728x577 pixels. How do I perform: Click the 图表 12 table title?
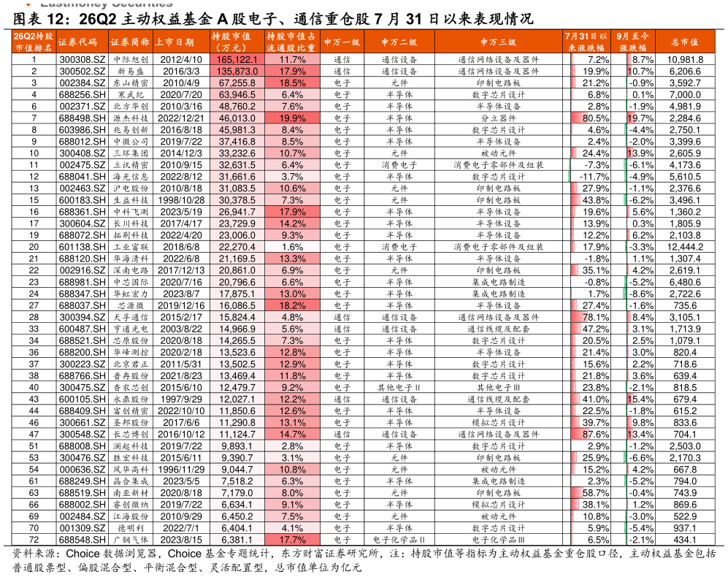click(273, 18)
